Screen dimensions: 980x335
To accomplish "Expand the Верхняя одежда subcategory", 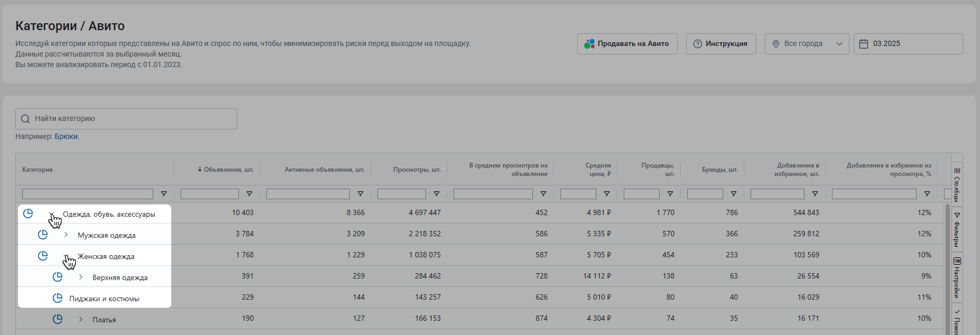I will pos(81,277).
